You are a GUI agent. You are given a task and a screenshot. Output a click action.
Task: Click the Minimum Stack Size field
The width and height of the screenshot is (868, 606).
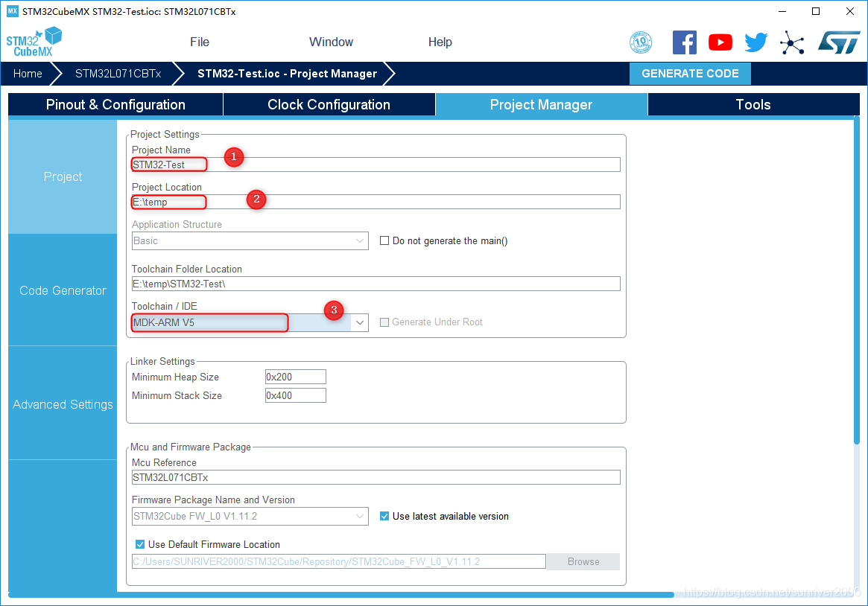pos(296,395)
